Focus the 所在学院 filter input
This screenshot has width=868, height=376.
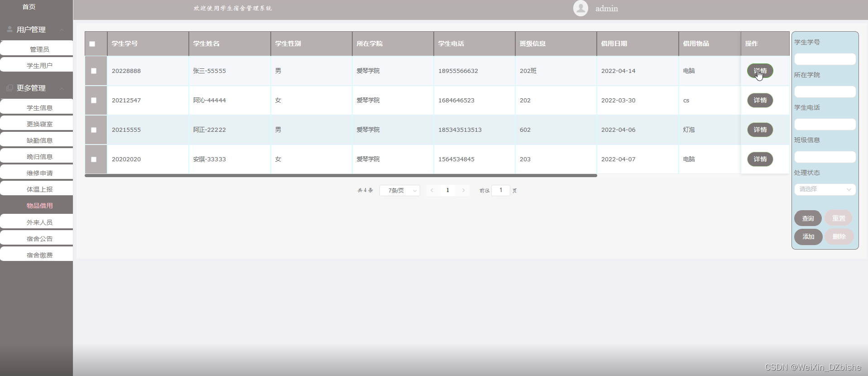pyautogui.click(x=825, y=92)
